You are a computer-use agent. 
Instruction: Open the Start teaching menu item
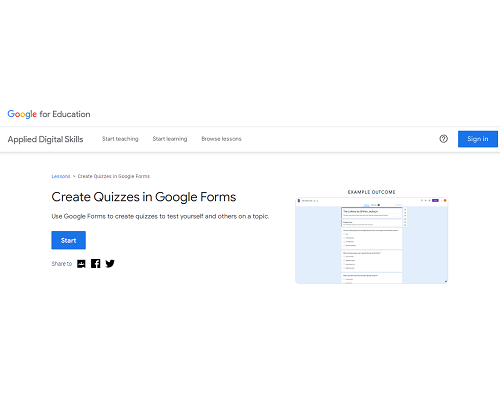(x=120, y=139)
